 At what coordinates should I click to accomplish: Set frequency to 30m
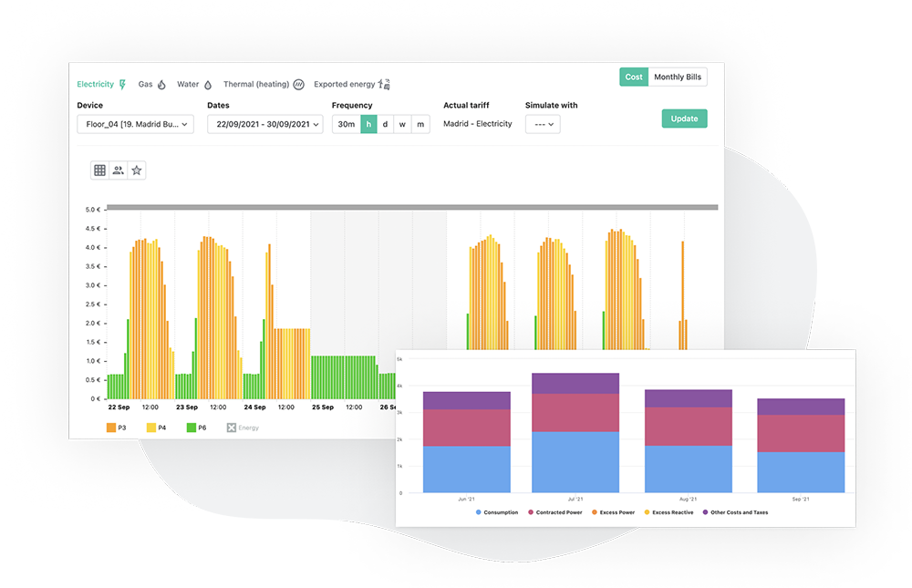coord(346,124)
